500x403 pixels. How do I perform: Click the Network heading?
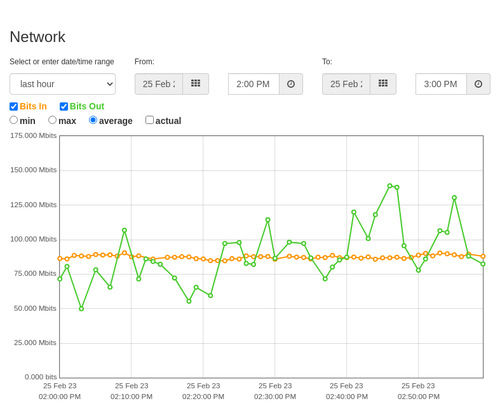coord(37,37)
